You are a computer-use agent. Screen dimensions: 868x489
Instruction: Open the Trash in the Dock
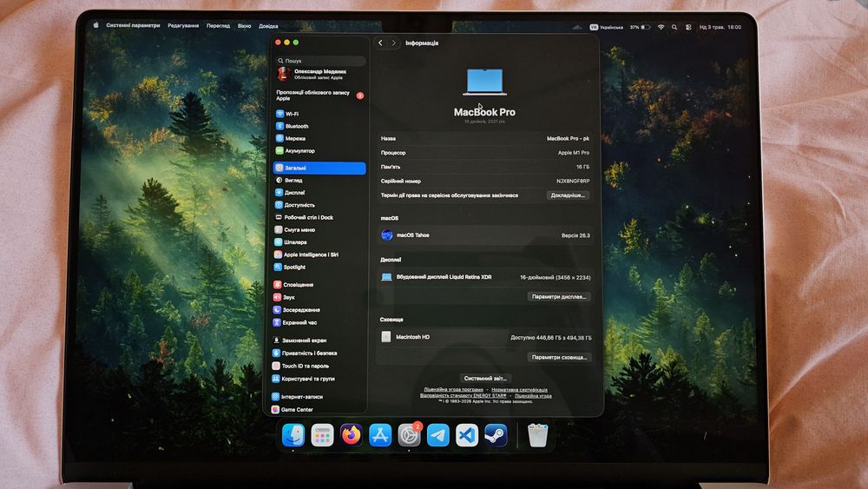[x=537, y=435]
